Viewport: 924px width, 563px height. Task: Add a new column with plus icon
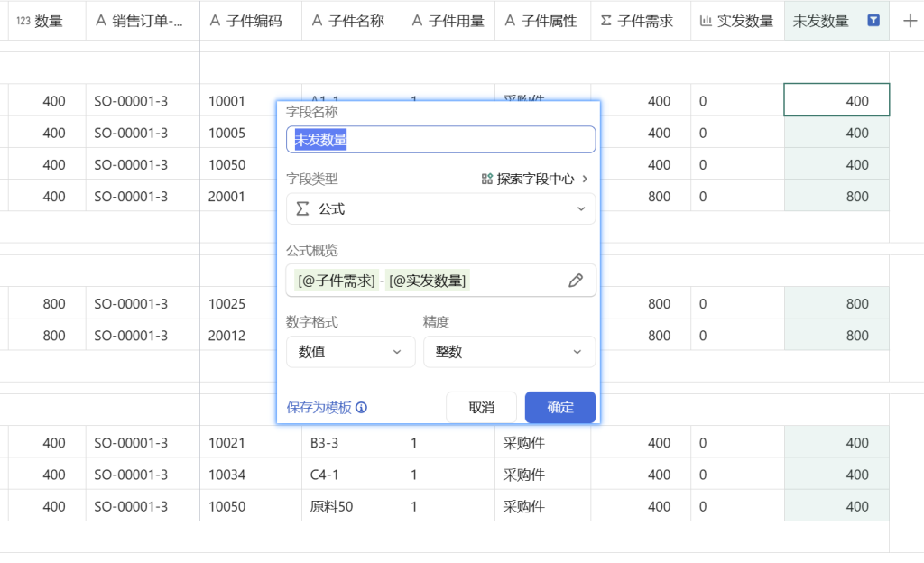click(x=910, y=21)
